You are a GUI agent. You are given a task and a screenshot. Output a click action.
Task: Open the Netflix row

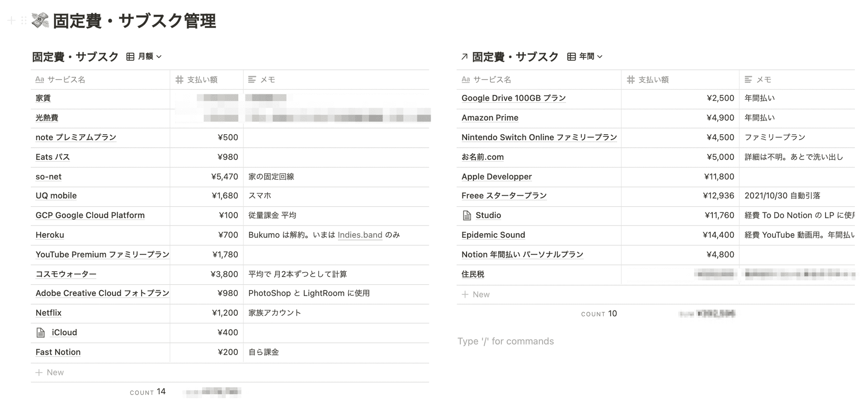(48, 313)
